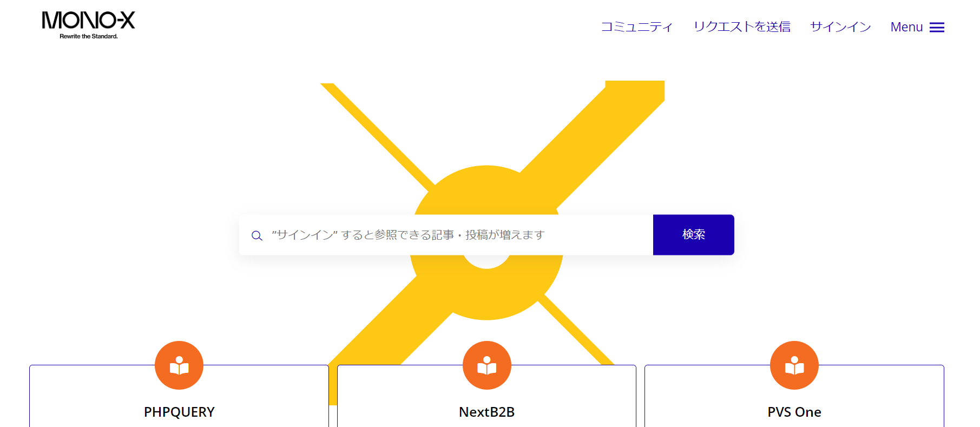This screenshot has width=980, height=427.
Task: Click the orange book icon above PVS One
Action: pos(794,365)
